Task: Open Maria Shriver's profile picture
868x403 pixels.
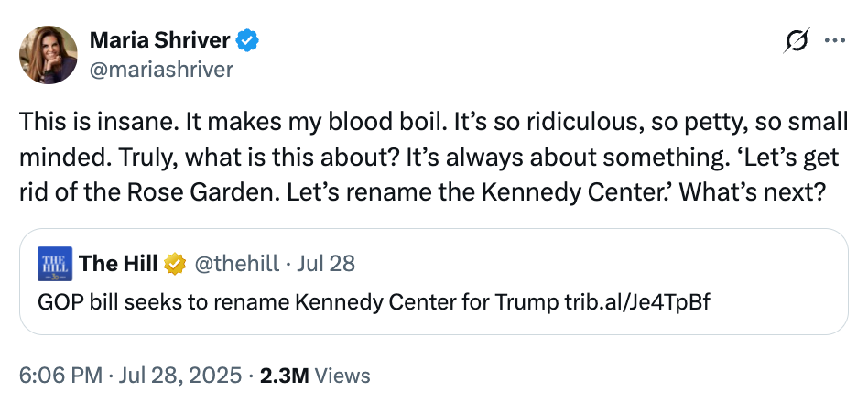Action: click(49, 55)
